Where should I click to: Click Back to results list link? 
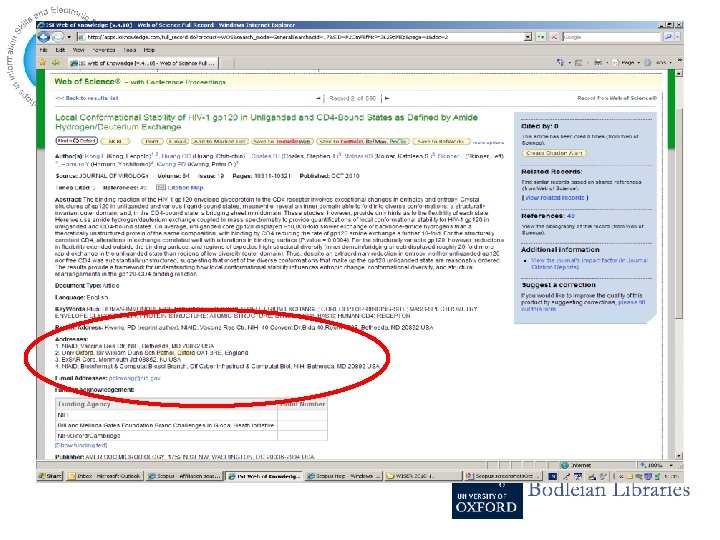click(87, 98)
